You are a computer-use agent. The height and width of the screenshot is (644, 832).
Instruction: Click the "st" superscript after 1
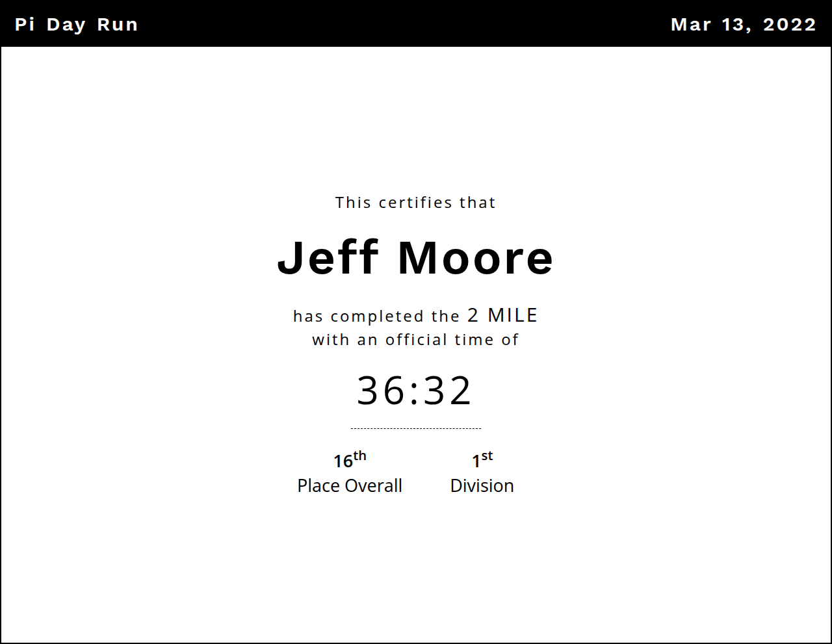487,456
